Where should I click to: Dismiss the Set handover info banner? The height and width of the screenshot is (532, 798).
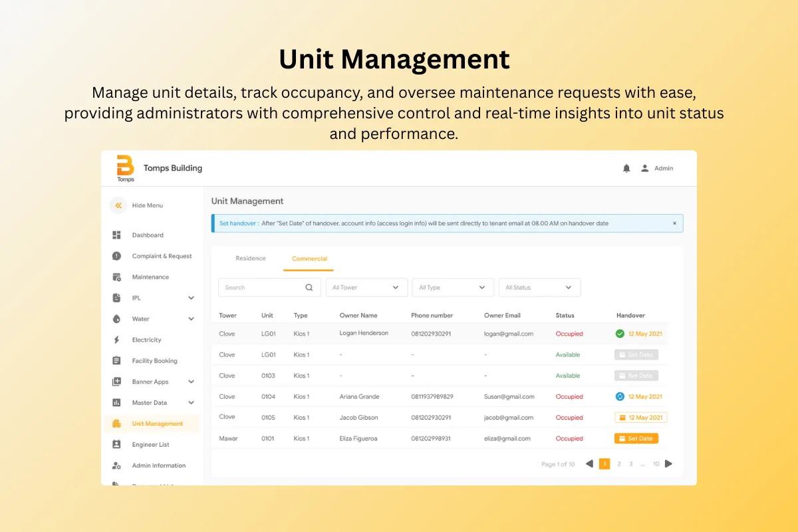(674, 223)
